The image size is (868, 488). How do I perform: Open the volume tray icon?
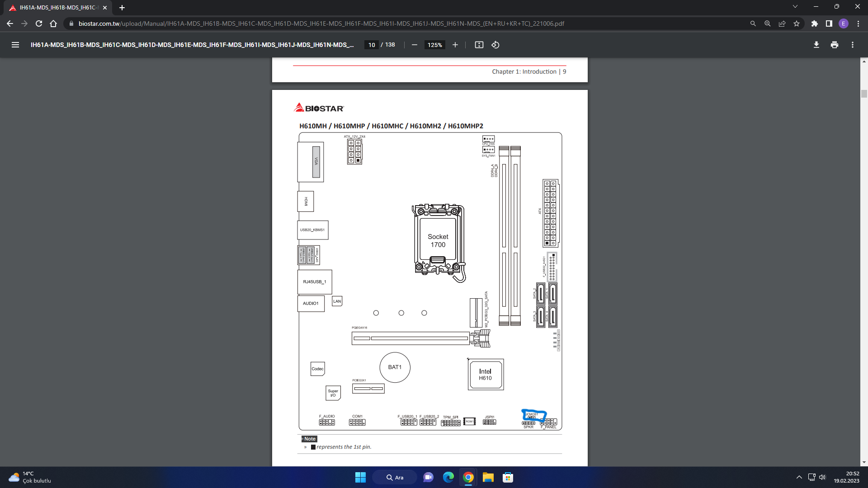[822, 477]
